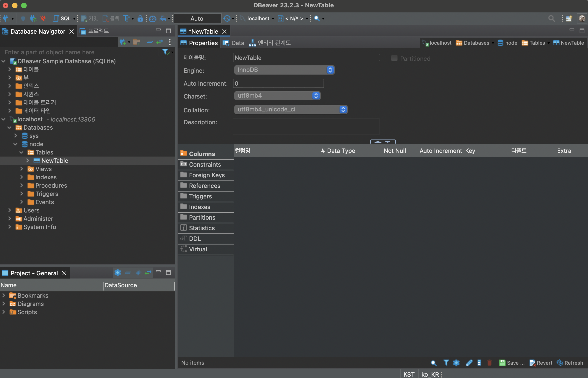Screen dimensions: 588x378
Task: Click the configure columns gear icon in bottom bar
Action: coord(456,363)
